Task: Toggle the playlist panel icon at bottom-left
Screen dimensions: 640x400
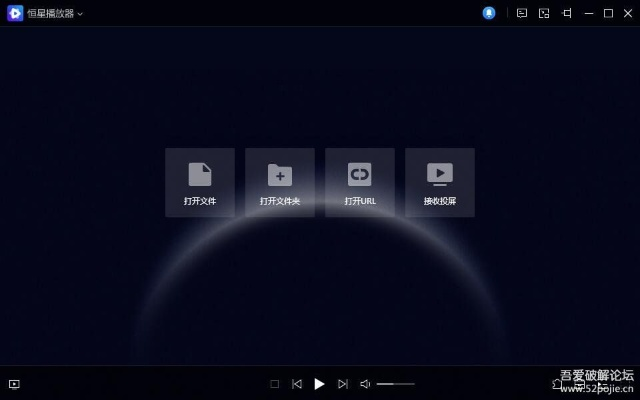Action: coord(14,384)
